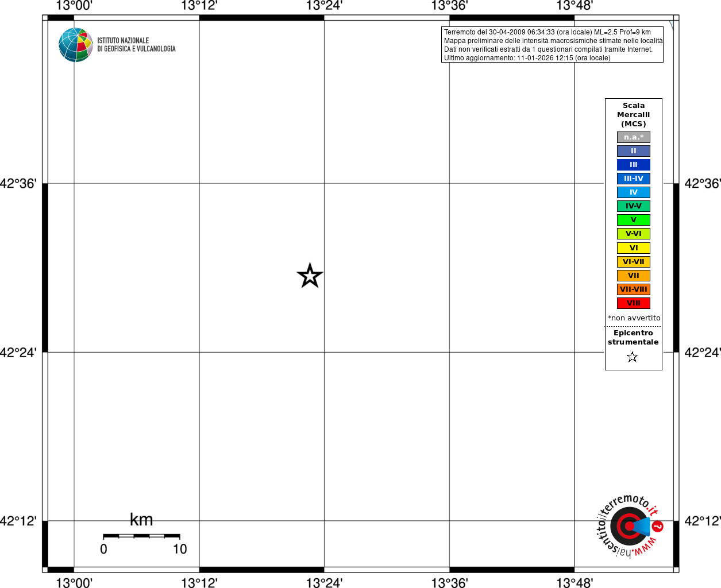Viewport: 721px width, 588px height.
Task: Click the Istituto Nazionale di Geofisica text
Action: 136,45
